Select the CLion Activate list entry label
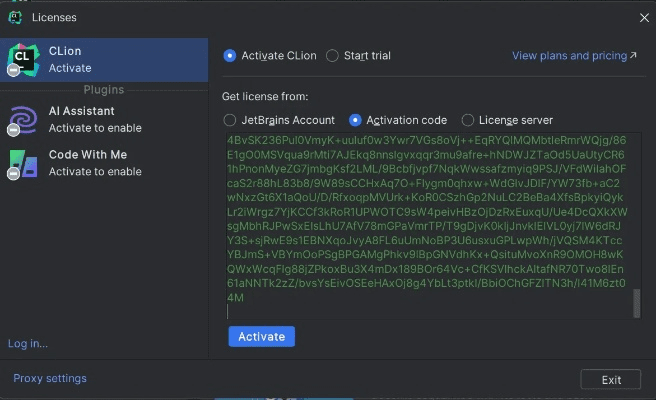This screenshot has height=400, width=656. pos(69,59)
